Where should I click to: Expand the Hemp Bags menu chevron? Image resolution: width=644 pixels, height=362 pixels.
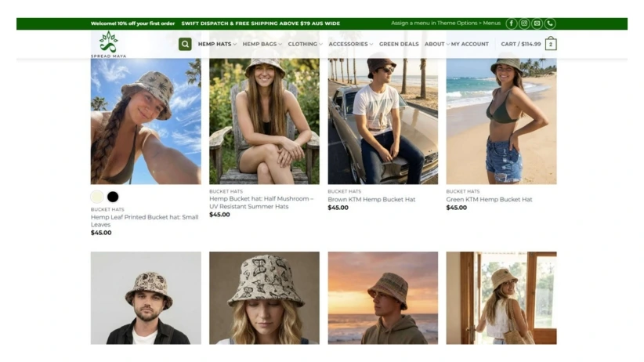click(280, 45)
